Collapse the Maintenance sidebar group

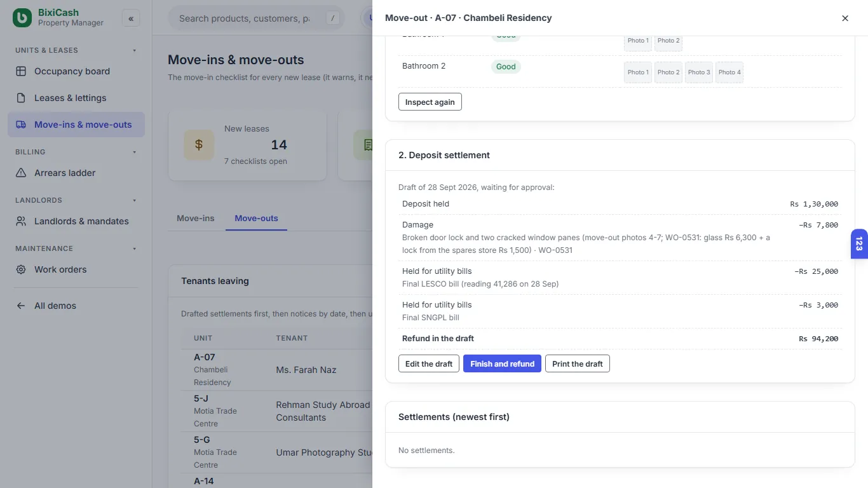coord(134,248)
